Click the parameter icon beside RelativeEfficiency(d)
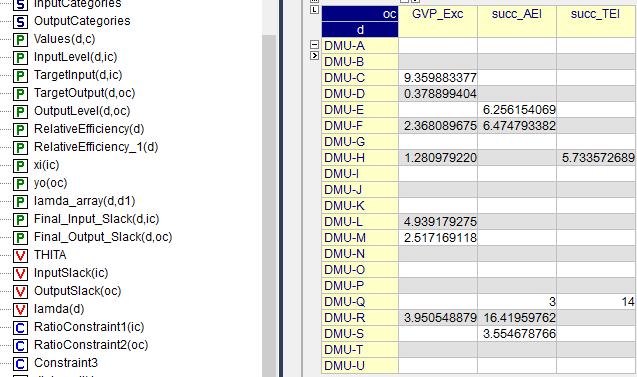This screenshot has width=637, height=377. point(20,130)
